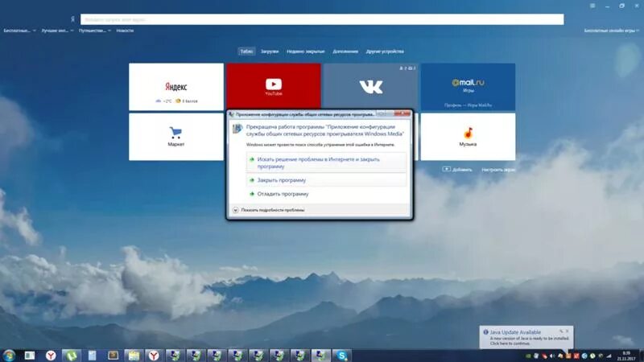644x362 pixels.
Task: Click the volume speaker tray icon
Action: click(552, 356)
